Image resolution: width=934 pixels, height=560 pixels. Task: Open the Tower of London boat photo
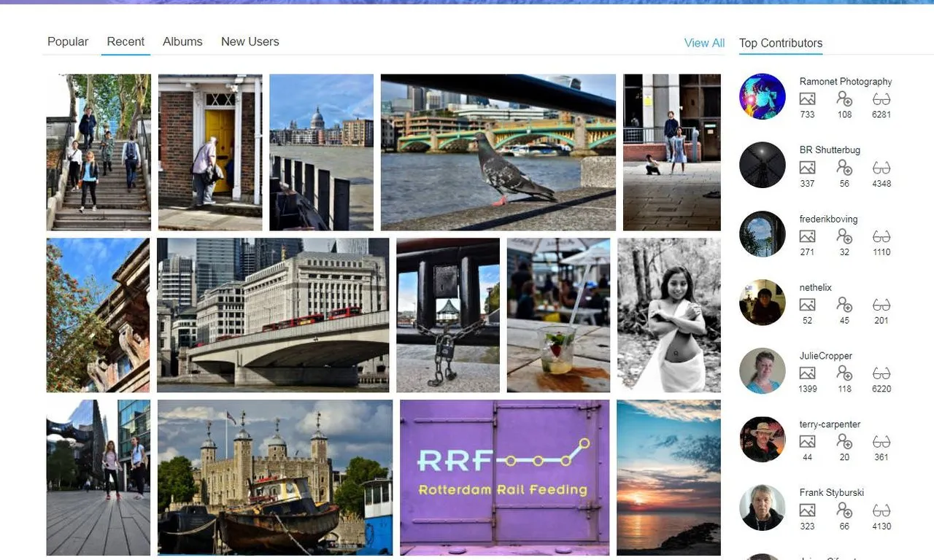click(x=275, y=478)
